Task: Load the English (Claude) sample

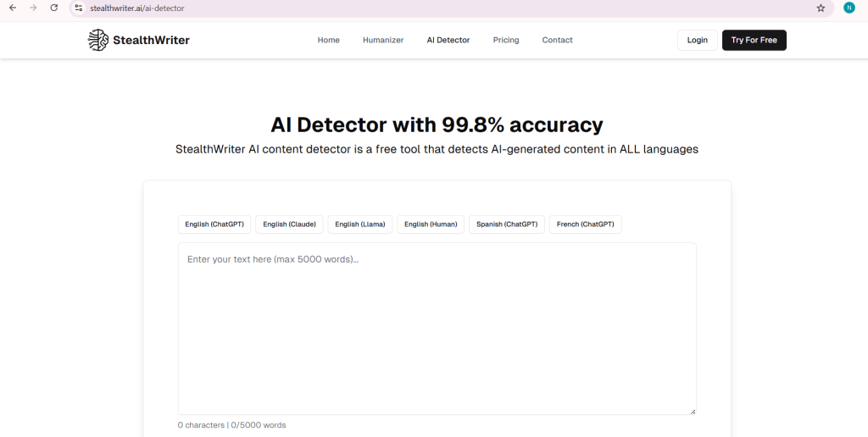Action: [289, 224]
